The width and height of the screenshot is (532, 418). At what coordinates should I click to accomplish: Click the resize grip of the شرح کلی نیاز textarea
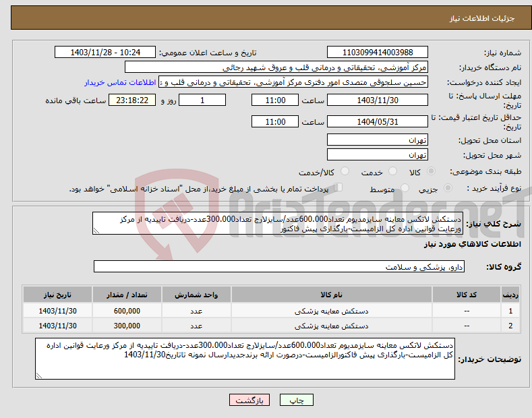(96, 231)
